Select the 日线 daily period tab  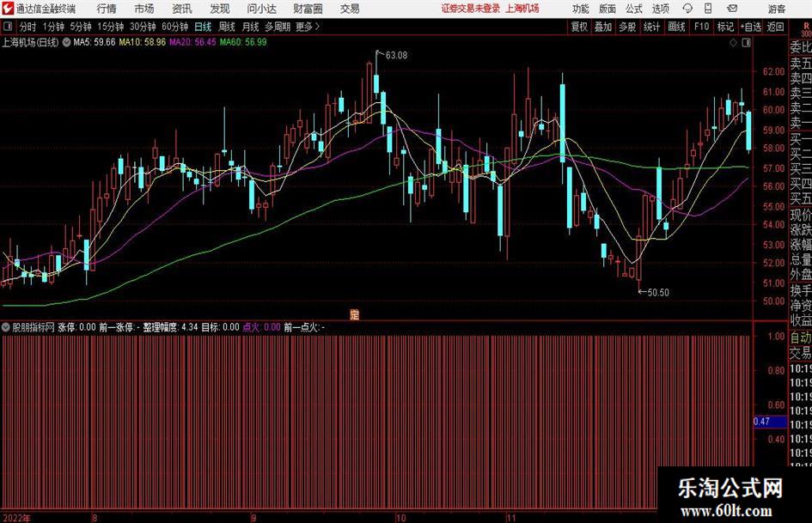(x=203, y=27)
